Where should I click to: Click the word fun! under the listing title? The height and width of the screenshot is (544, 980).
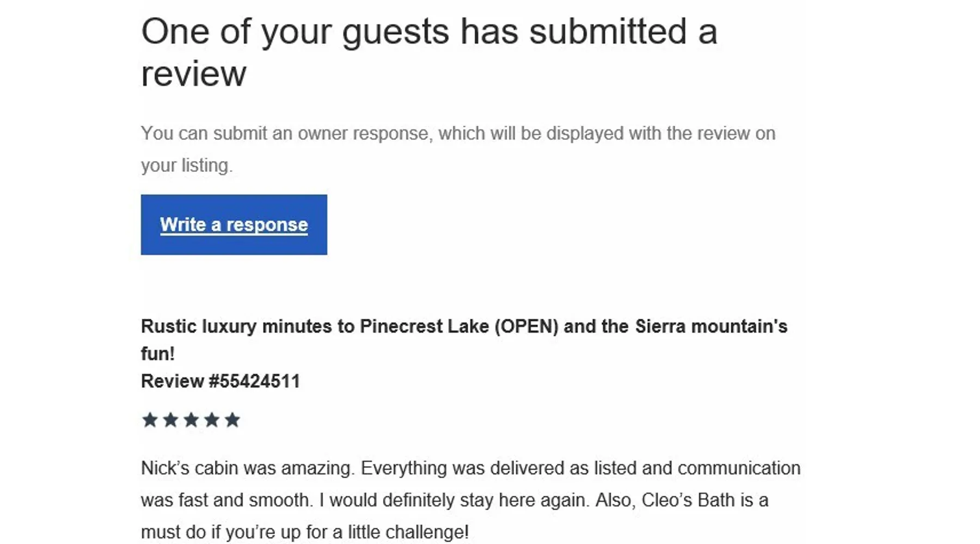pyautogui.click(x=158, y=354)
